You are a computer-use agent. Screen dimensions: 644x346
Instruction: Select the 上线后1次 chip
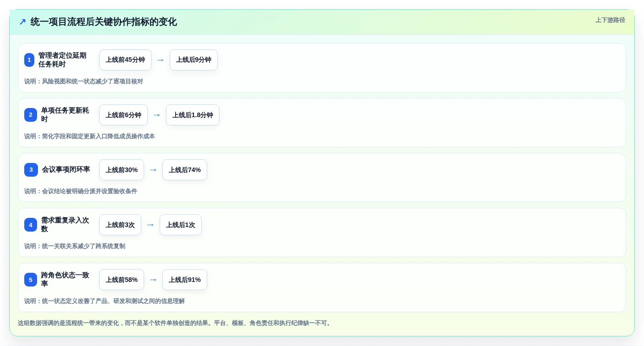pos(181,225)
